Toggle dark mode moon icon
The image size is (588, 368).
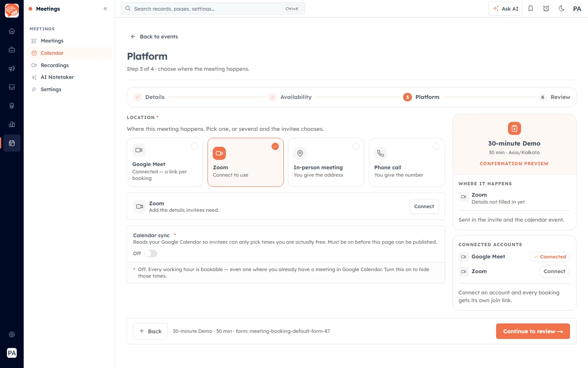[561, 9]
